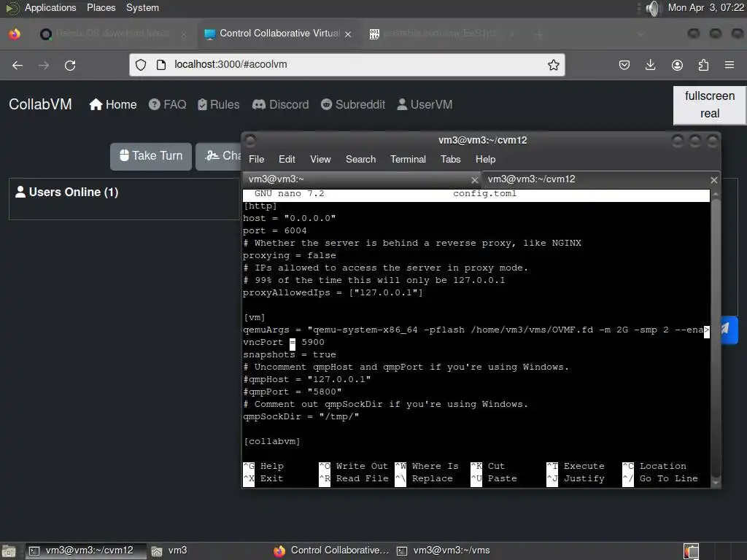Close the vm3@vm3:~ terminal tab
The height and width of the screenshot is (560, 747).
474,180
